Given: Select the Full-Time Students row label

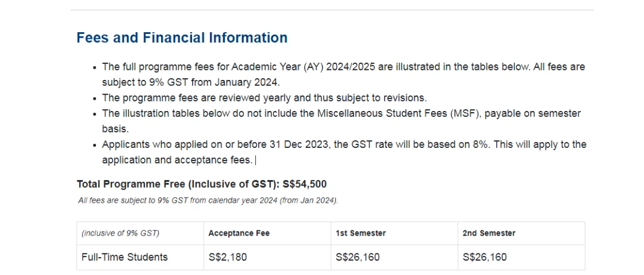Looking at the screenshot, I should tap(125, 257).
